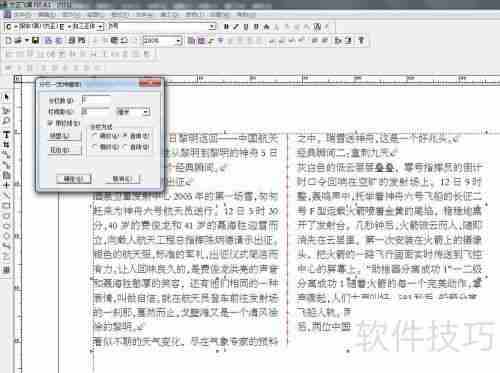Open the last Help menu in menu bar
Image resolution: width=500 pixels, height=373 pixels.
click(x=246, y=15)
